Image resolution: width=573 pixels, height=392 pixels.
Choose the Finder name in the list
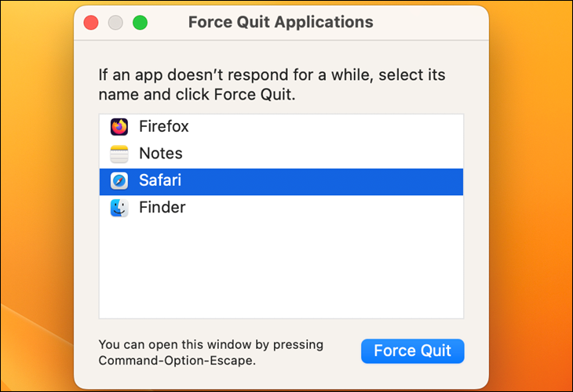162,207
